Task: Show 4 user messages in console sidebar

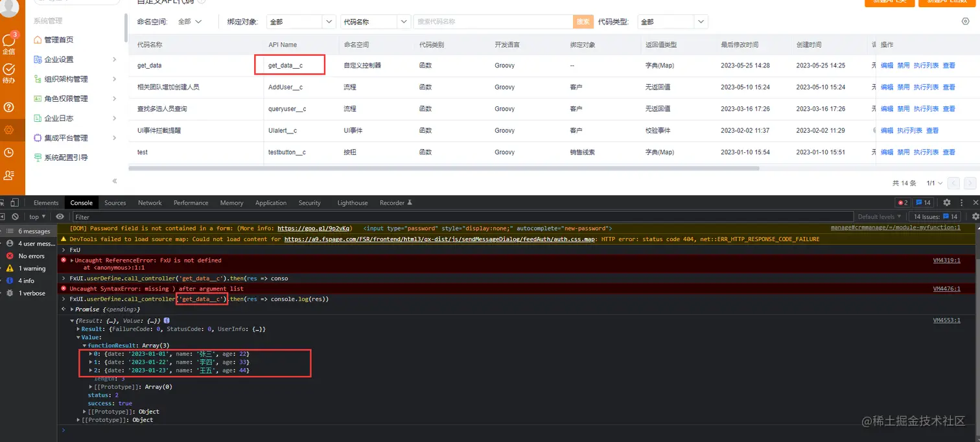Action: (x=29, y=244)
